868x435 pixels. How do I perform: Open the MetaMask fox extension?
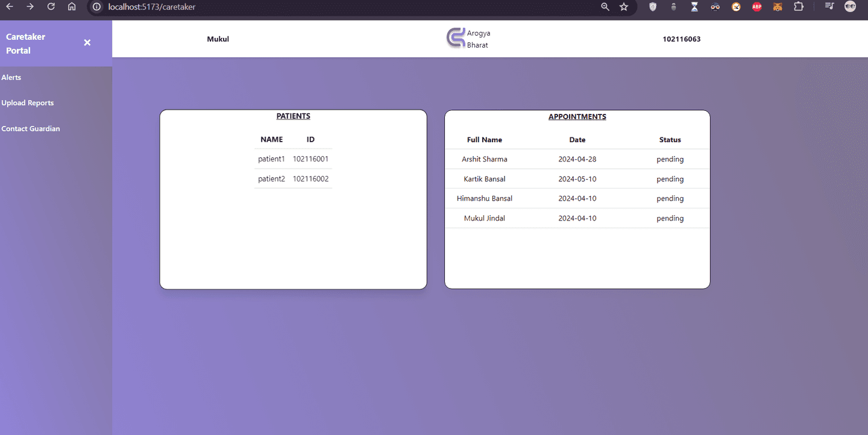pyautogui.click(x=778, y=7)
